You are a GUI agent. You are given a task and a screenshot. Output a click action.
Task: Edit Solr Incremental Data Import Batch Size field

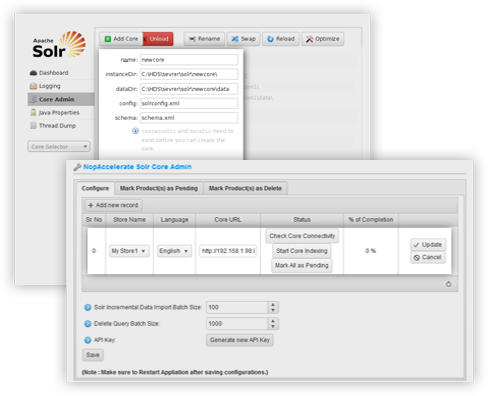237,307
